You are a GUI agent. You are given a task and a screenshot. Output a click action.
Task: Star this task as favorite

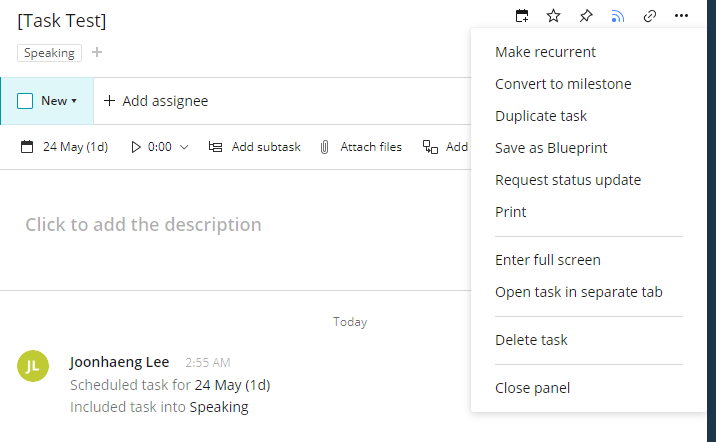pos(553,16)
